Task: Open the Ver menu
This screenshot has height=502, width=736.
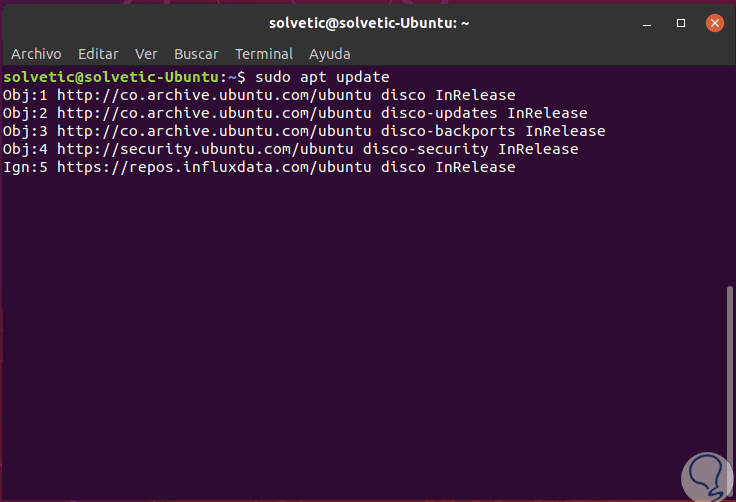Action: click(146, 54)
